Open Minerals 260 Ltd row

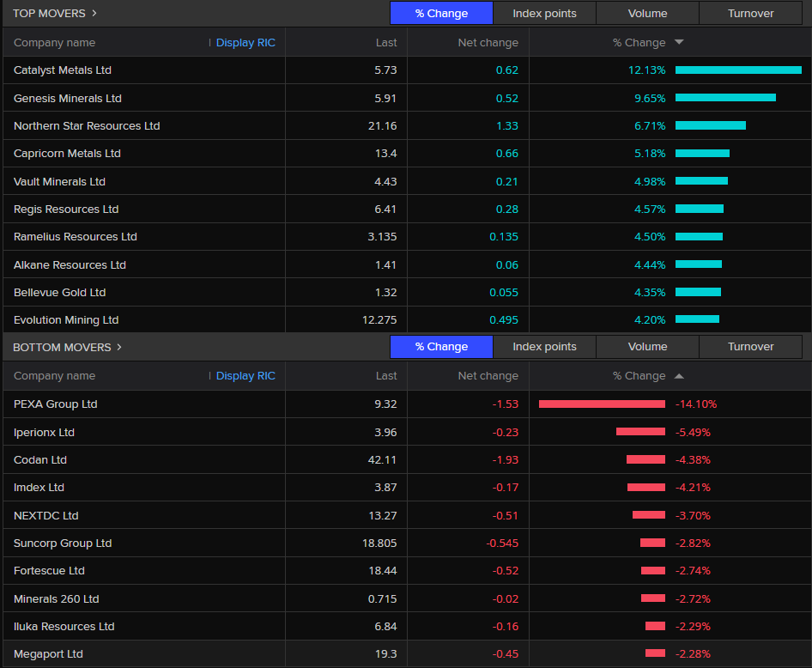coord(407,598)
